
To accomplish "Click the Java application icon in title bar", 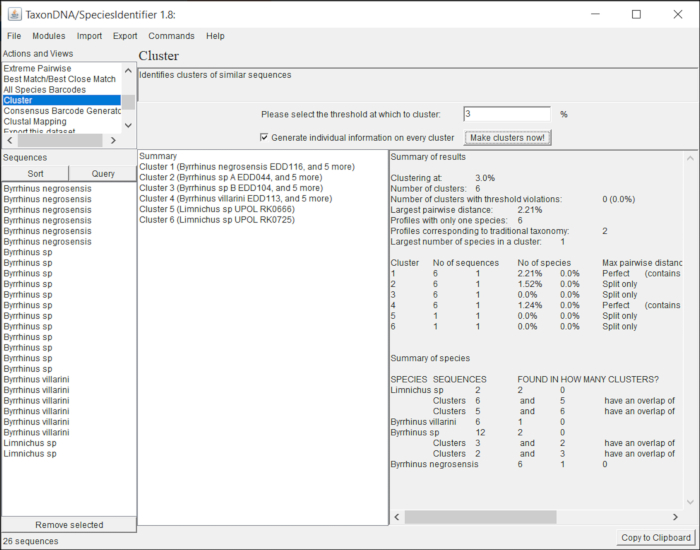I will (15, 14).
